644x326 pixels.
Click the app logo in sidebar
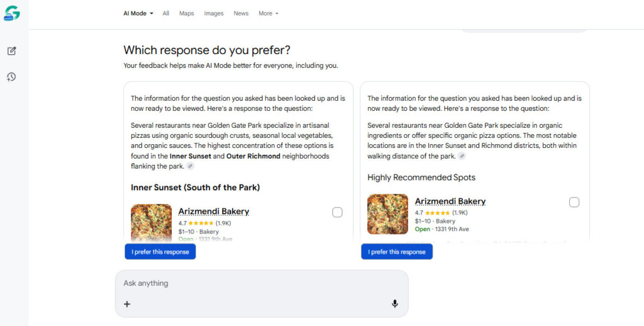11,13
